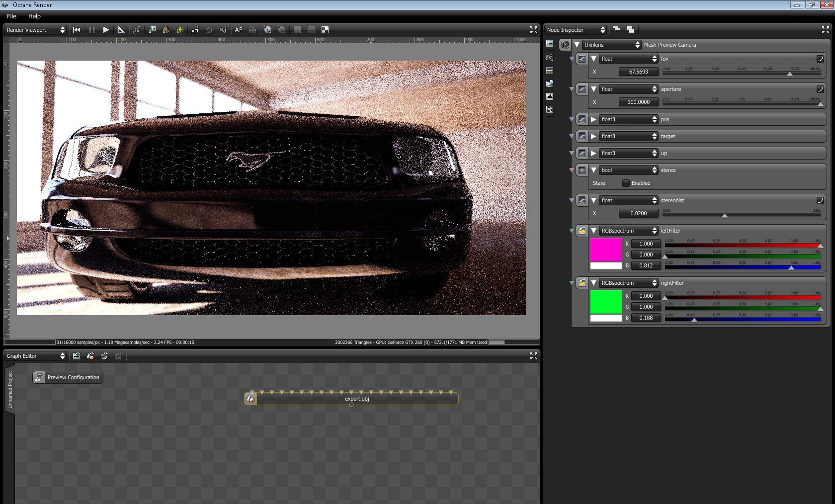This screenshot has width=835, height=504.
Task: Toggle mesh node visibility in Graph Editor
Action: pyautogui.click(x=90, y=356)
